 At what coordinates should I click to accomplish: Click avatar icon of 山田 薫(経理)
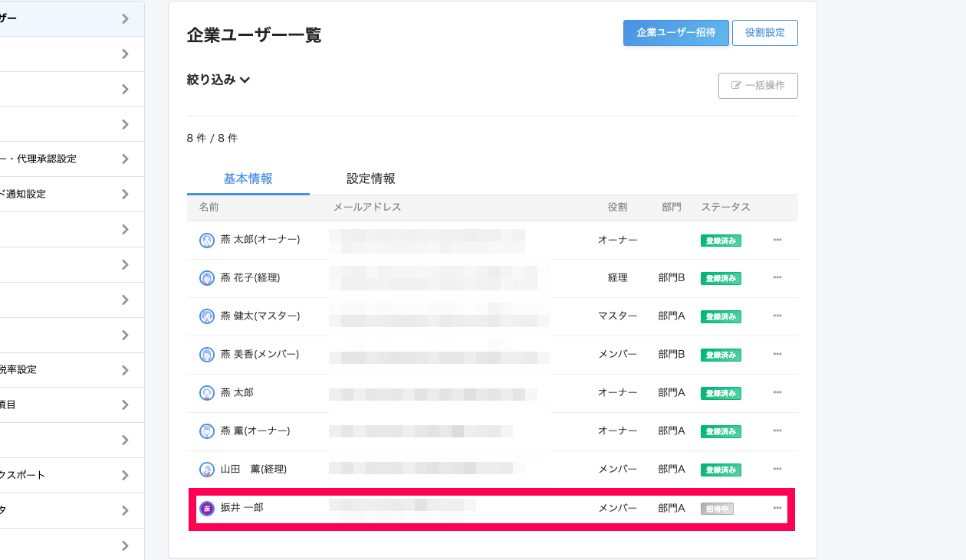tap(206, 470)
